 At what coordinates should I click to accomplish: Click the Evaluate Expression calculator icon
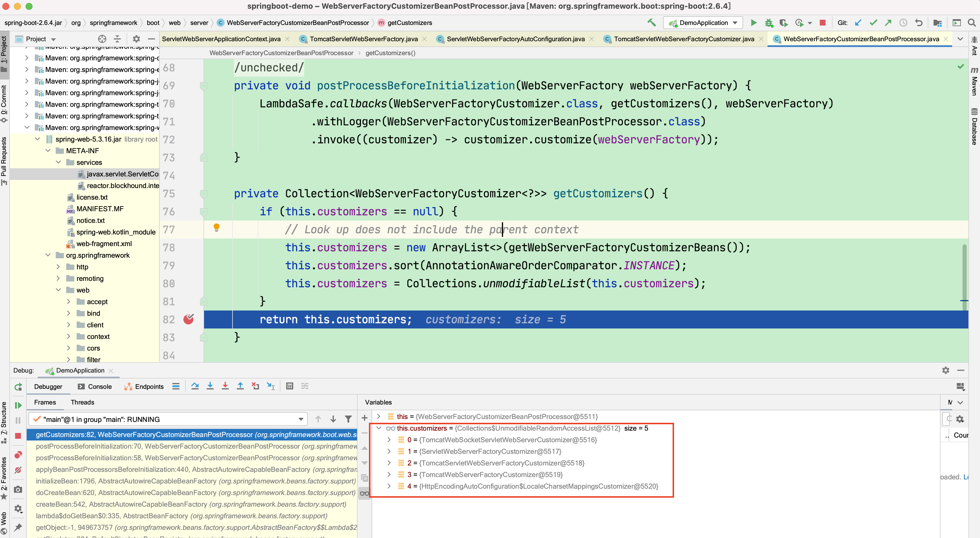tap(289, 386)
